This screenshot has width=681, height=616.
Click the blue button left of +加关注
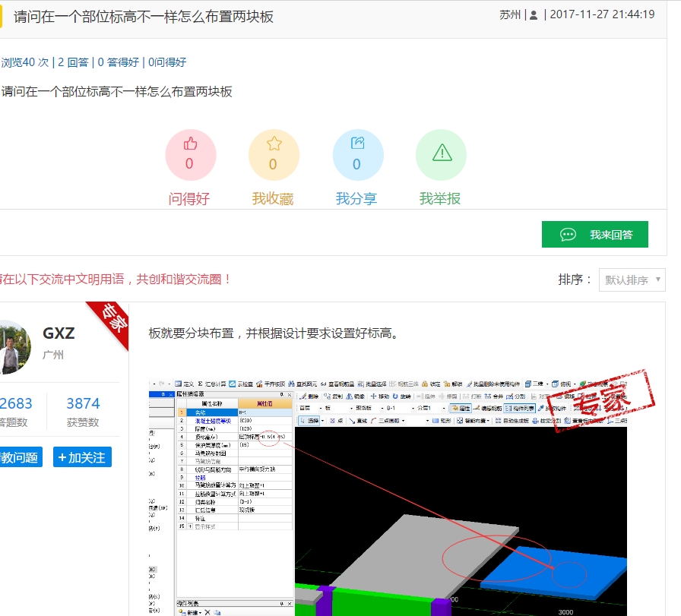[20, 457]
